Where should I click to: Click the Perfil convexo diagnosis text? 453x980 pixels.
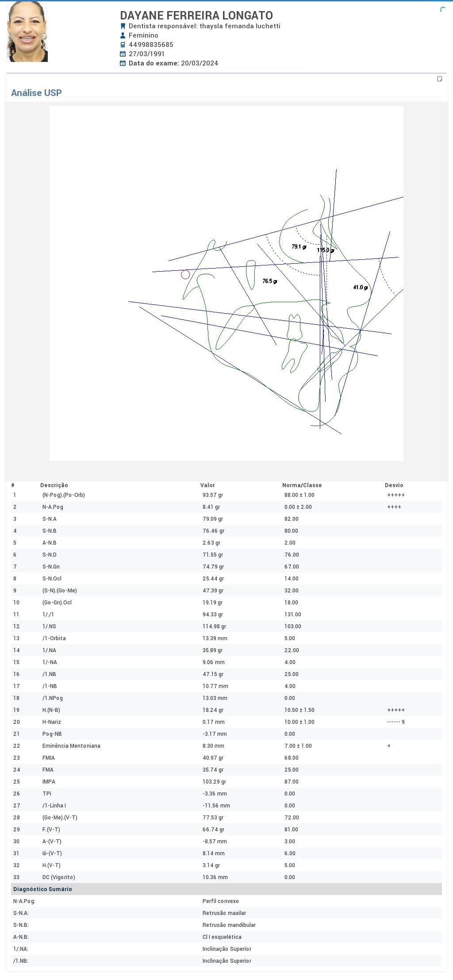point(220,901)
